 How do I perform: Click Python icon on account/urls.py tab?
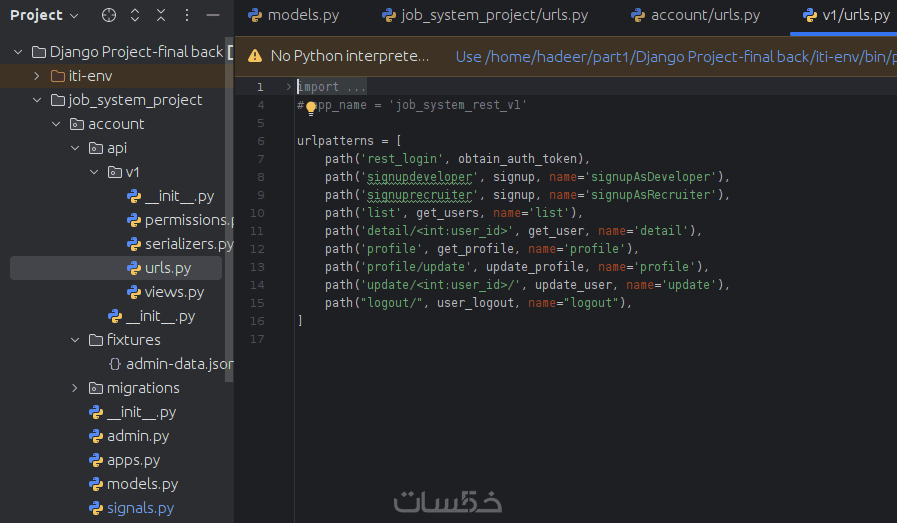(x=638, y=15)
